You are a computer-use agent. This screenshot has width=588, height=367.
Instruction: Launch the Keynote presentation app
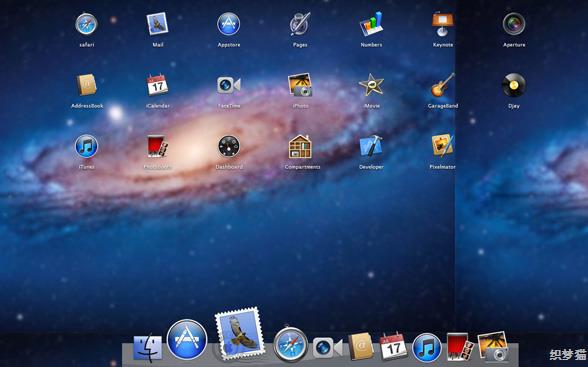point(442,24)
